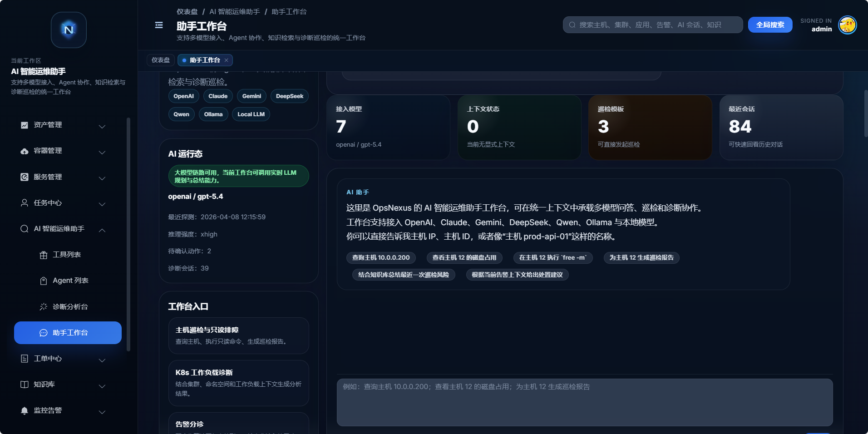Select the 任务中心 person icon
Image resolution: width=868 pixels, height=434 pixels.
tap(24, 203)
